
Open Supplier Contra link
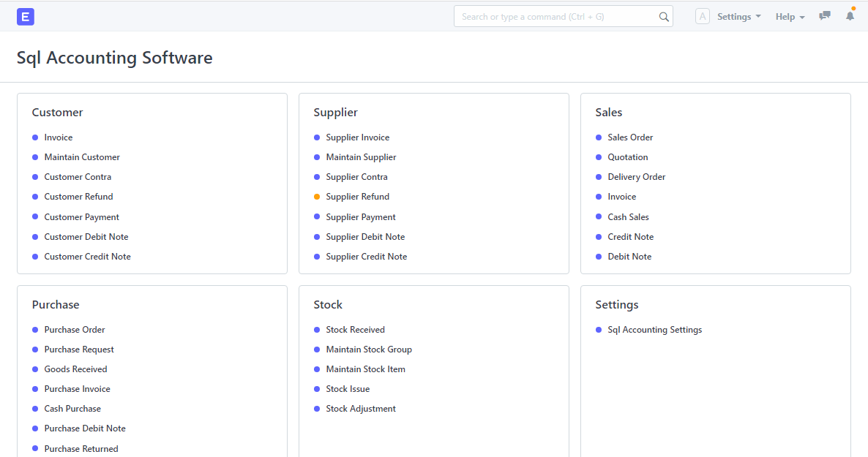click(x=356, y=177)
